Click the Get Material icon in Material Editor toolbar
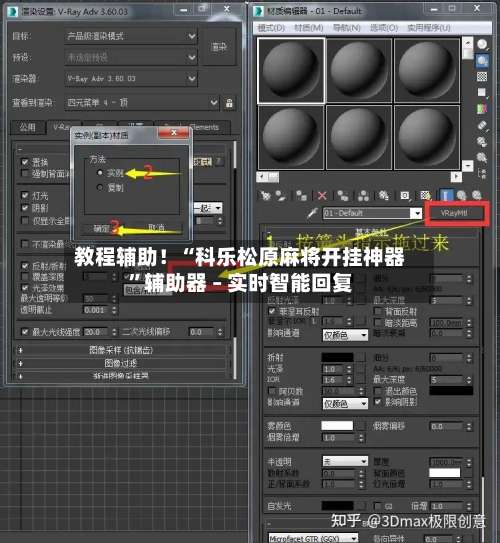500x543 pixels. (265, 195)
